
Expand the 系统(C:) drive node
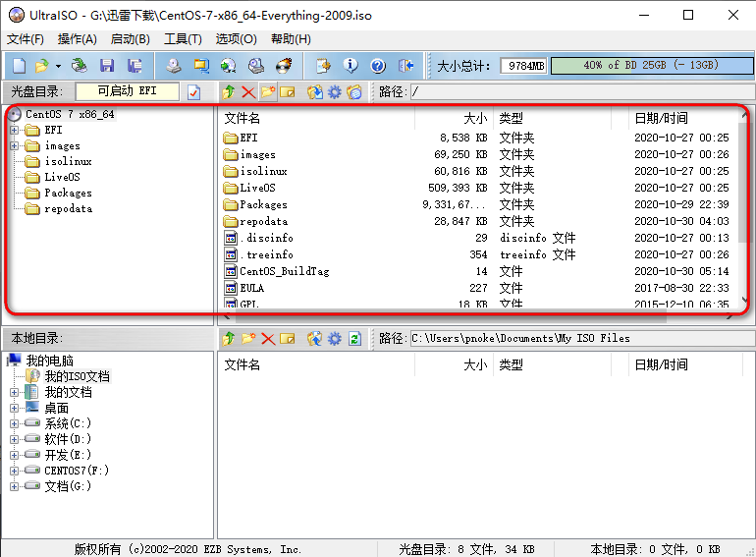(x=15, y=423)
